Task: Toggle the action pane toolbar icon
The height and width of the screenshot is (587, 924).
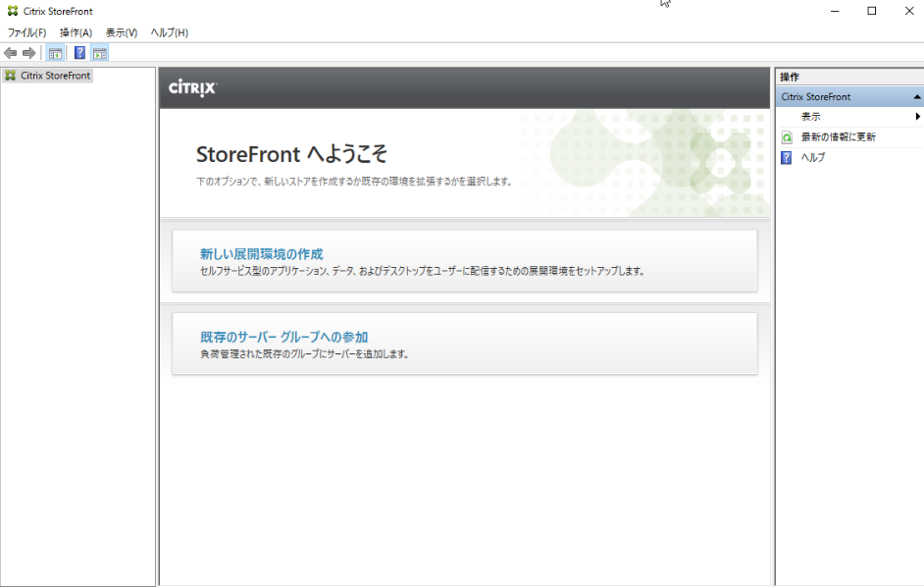Action: tap(100, 53)
